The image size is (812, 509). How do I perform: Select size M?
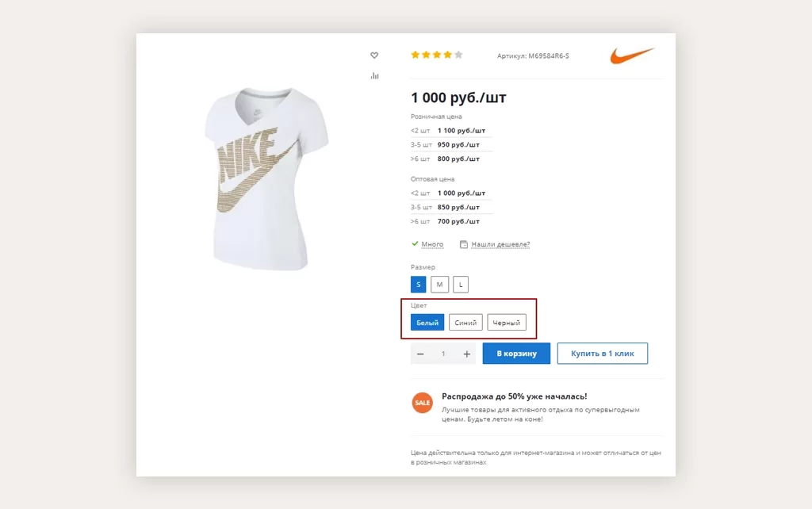[439, 284]
